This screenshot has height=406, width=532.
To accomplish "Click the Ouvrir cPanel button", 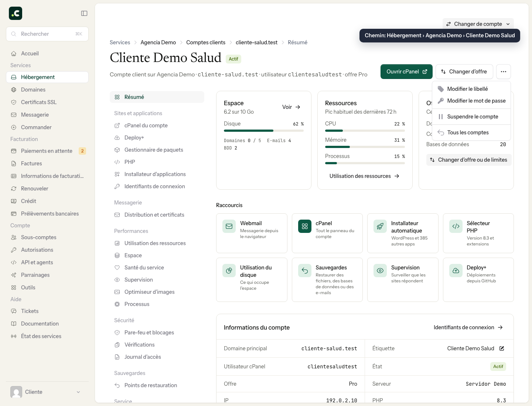I will pos(406,72).
